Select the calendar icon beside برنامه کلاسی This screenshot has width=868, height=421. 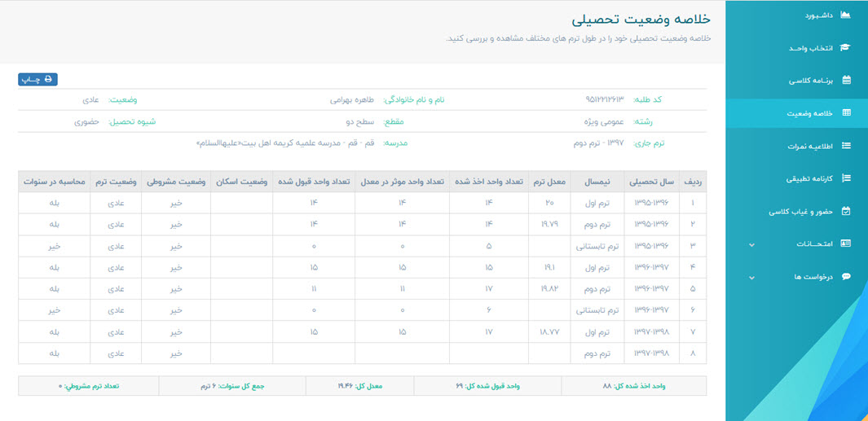(x=846, y=81)
